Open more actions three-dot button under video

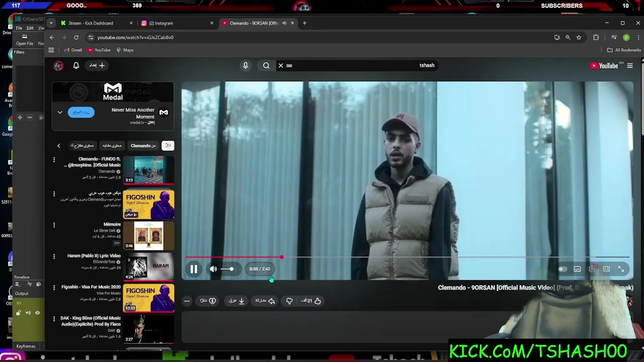[x=187, y=301]
